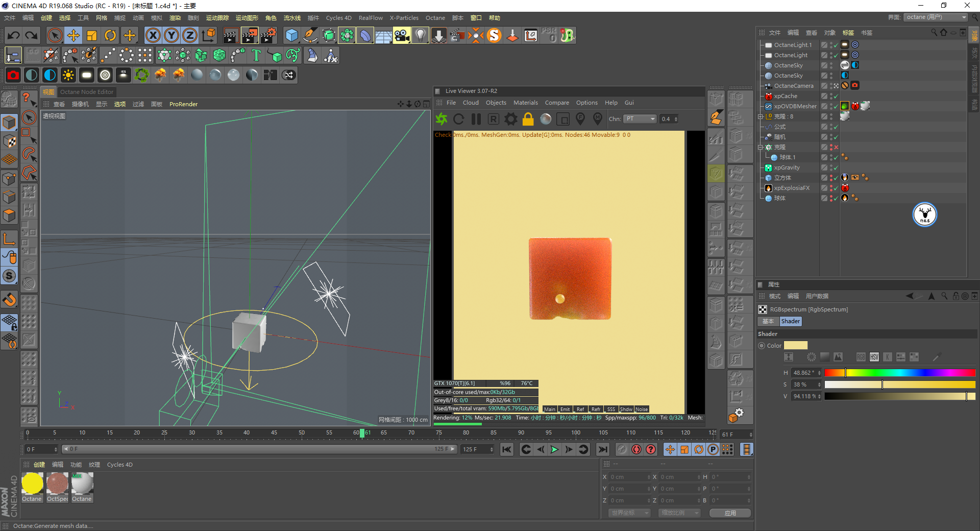980x531 pixels.
Task: Click the green MoText T icon
Action: click(256, 55)
